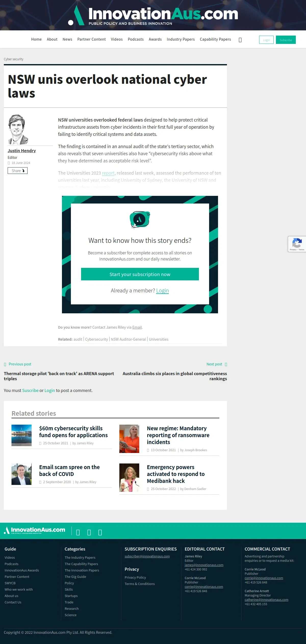Click the InnovationAus.com header logo
This screenshot has height=644, width=306.
(153, 16)
